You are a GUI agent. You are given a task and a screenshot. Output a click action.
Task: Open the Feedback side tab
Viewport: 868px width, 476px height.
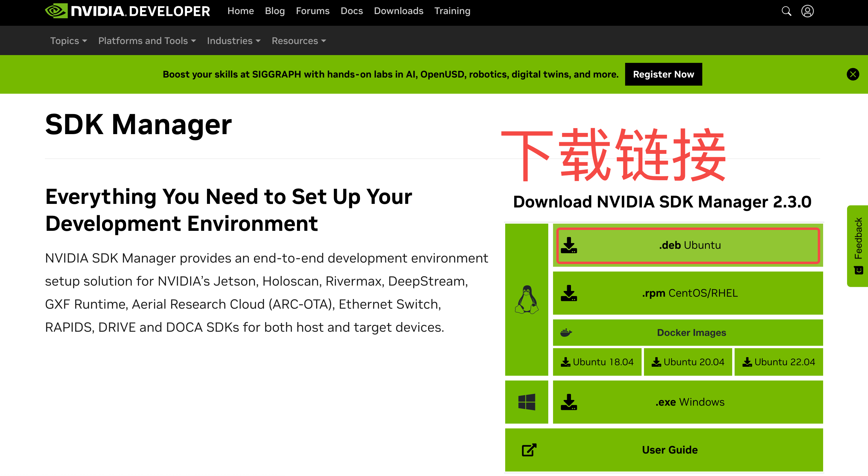pyautogui.click(x=858, y=246)
